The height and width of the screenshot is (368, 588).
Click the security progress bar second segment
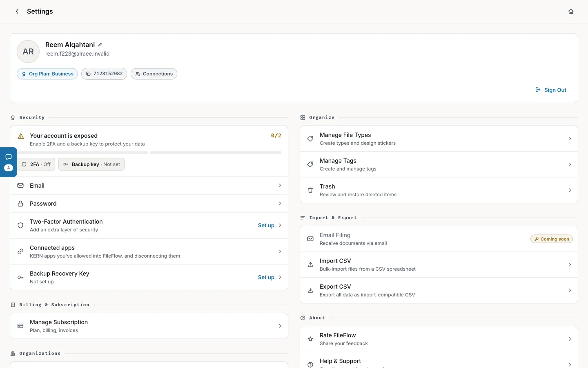pyautogui.click(x=216, y=153)
